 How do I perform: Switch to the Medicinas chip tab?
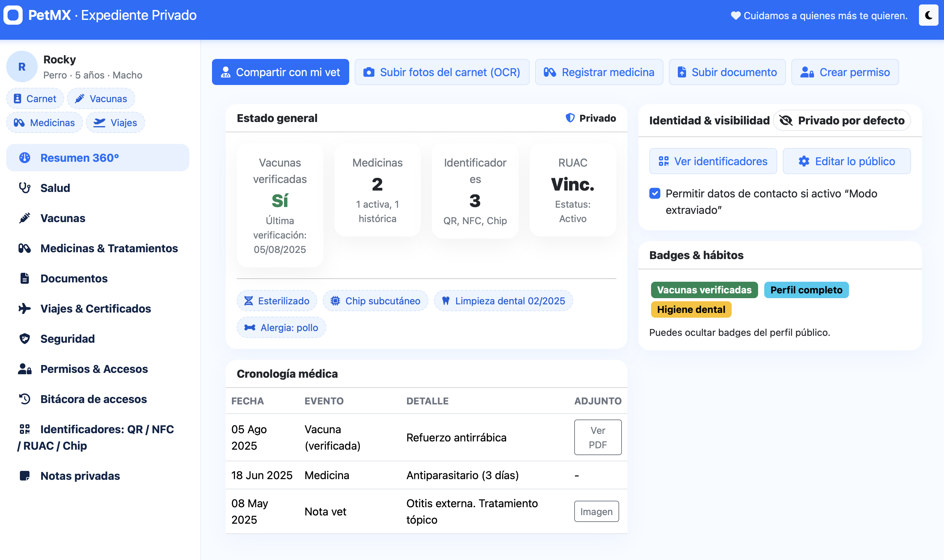(x=44, y=122)
